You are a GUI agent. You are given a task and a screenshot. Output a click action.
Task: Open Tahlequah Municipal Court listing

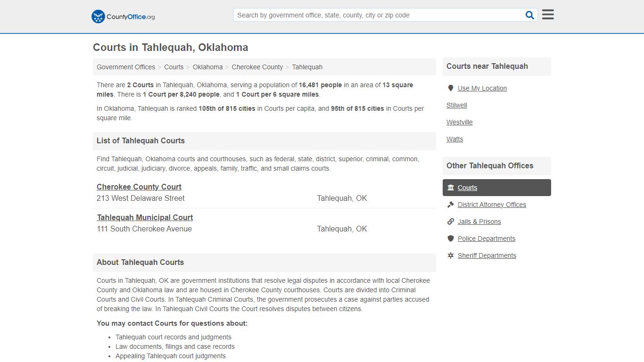pos(145,217)
